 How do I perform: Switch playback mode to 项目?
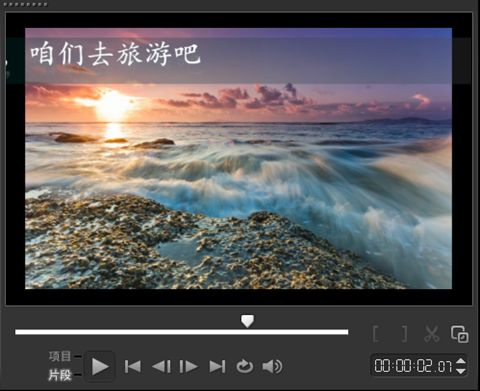click(60, 356)
